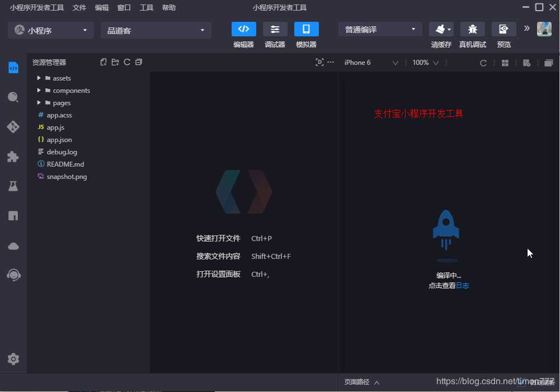This screenshot has width=560, height=392.
Task: Create a new file in explorer
Action: coord(103,62)
